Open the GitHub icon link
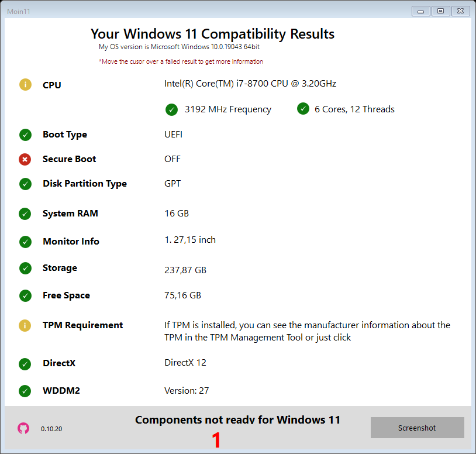 (x=23, y=428)
